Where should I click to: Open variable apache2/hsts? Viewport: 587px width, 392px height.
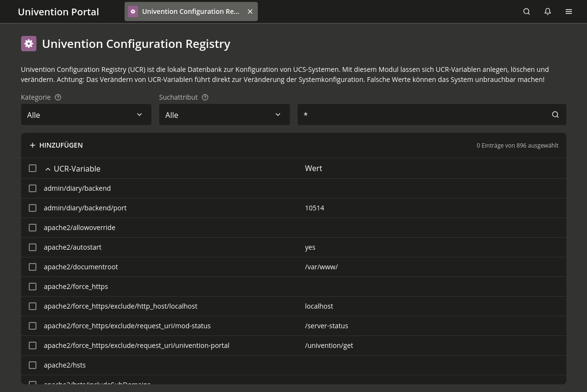[x=65, y=365]
